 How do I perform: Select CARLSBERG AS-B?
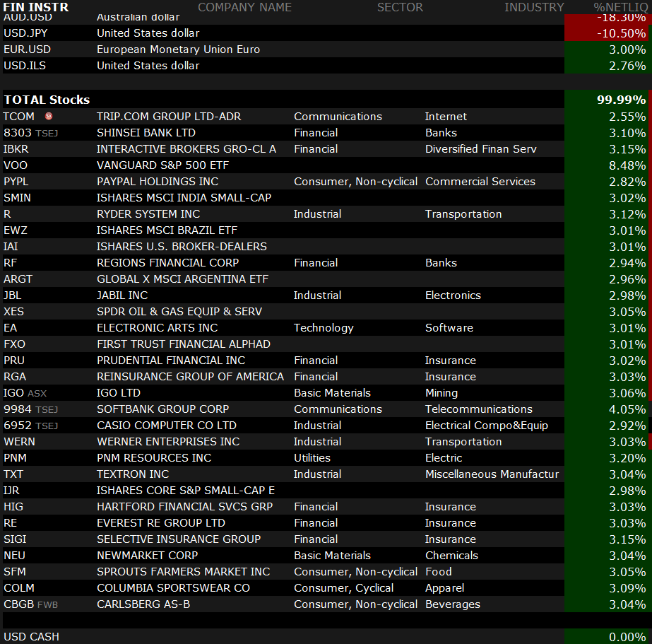click(x=143, y=603)
